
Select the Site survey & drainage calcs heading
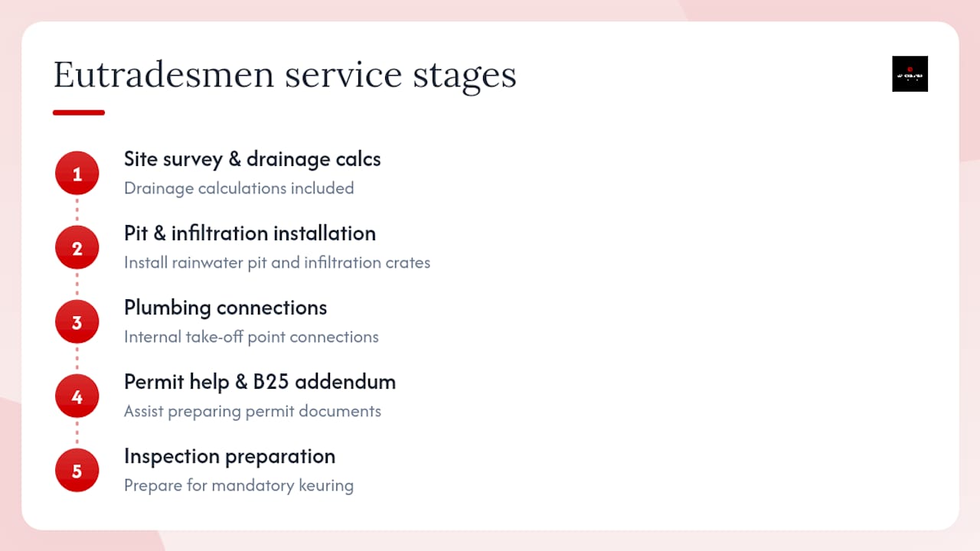[x=252, y=159]
